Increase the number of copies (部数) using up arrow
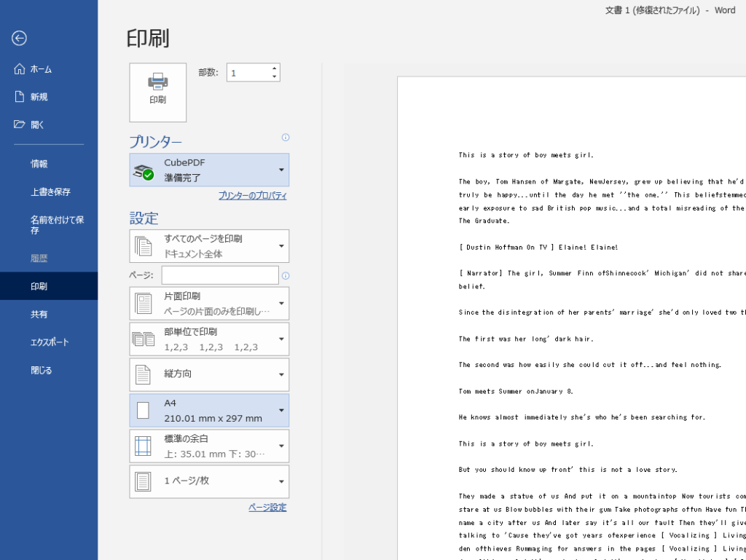The height and width of the screenshot is (560, 746). point(275,68)
